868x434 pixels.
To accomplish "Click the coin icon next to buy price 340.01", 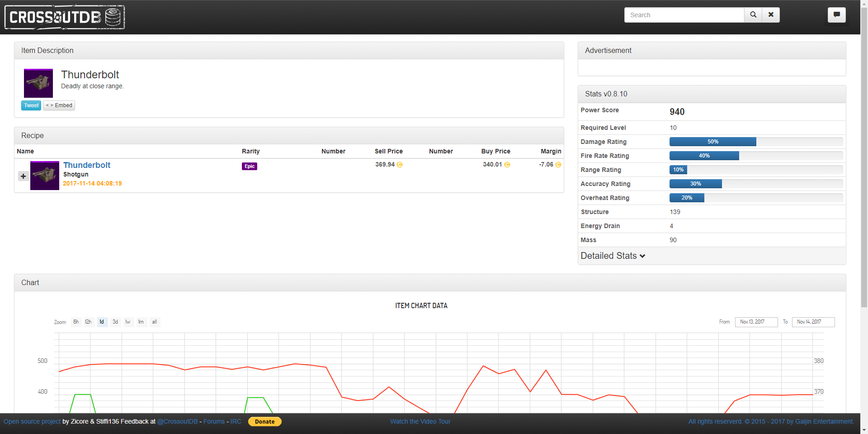I will [x=507, y=165].
